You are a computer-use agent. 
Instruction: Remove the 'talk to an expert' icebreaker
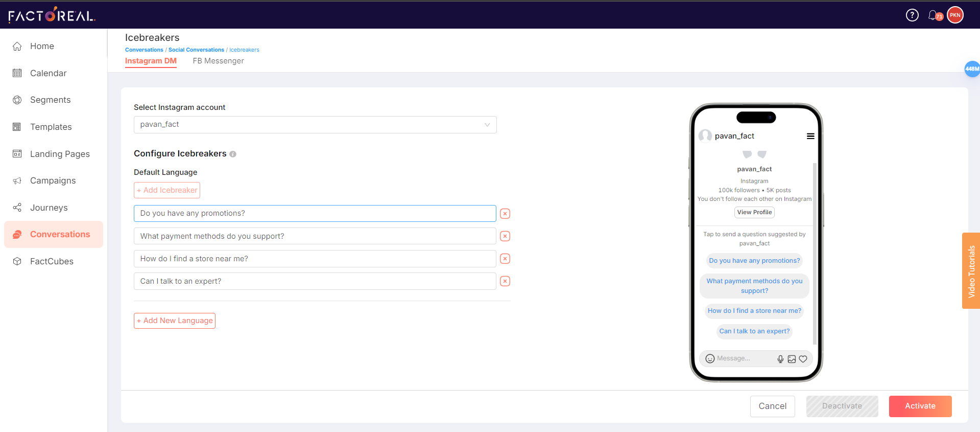[x=505, y=281]
